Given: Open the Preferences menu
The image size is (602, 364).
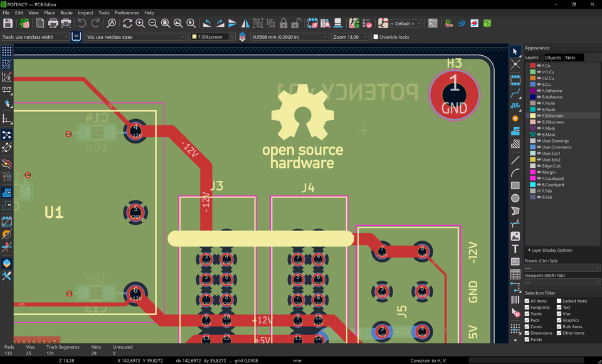Looking at the screenshot, I should [127, 13].
